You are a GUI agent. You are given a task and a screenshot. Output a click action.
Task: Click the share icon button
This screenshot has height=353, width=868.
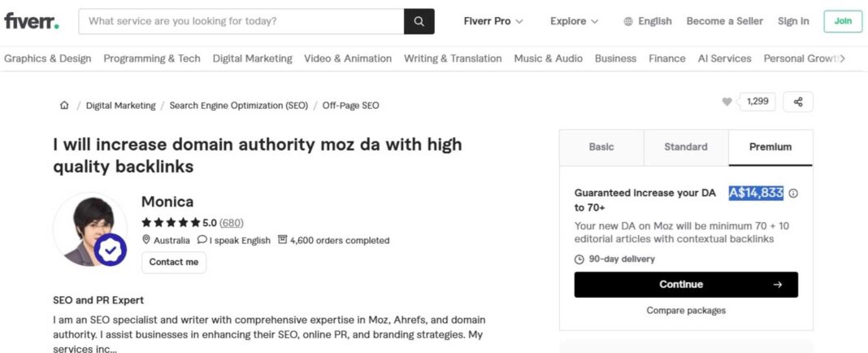[x=798, y=102]
